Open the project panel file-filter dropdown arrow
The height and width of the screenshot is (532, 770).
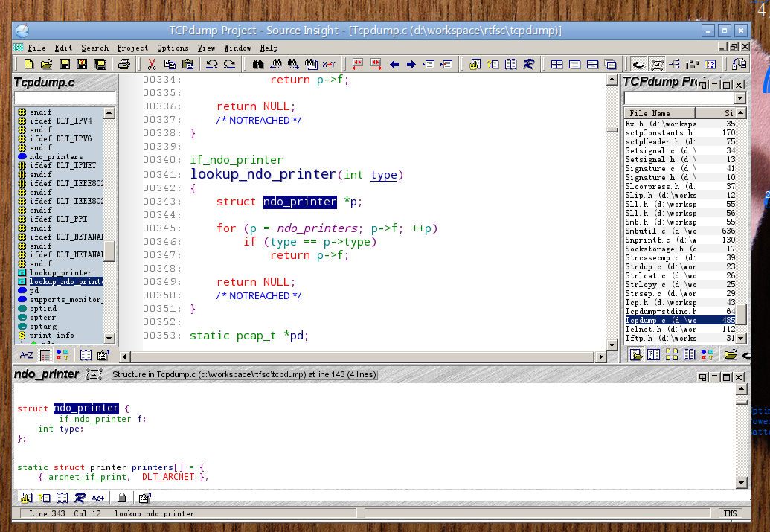[x=740, y=98]
